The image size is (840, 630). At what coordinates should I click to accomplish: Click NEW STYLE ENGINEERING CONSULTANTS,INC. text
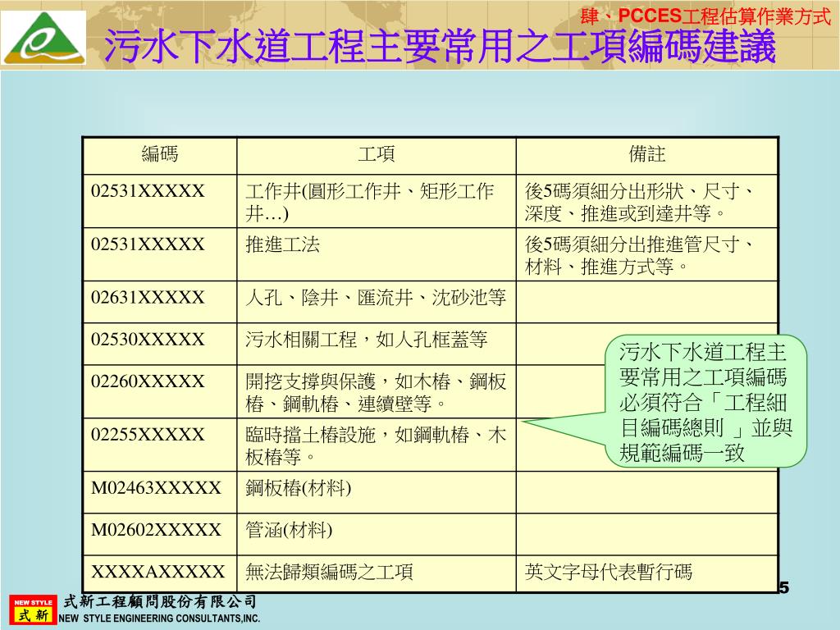[159, 619]
